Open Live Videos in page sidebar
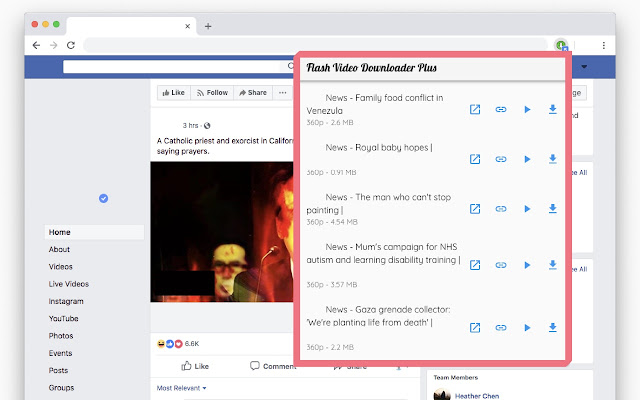 tap(69, 284)
